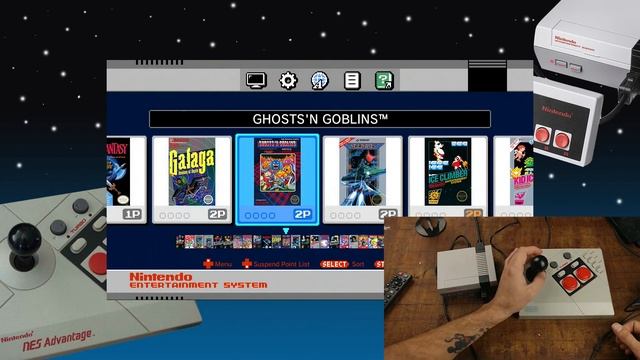Open the Language globe icon
Viewport: 640px width, 360px height.
click(320, 80)
